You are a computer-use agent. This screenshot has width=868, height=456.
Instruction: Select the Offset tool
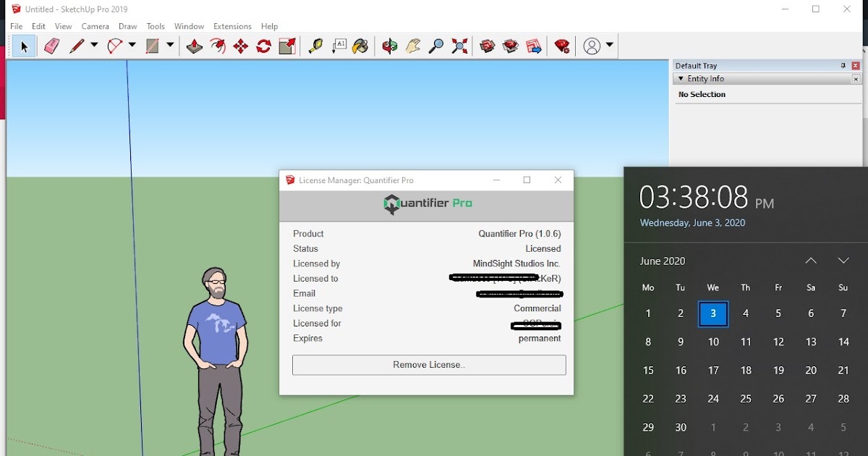218,46
